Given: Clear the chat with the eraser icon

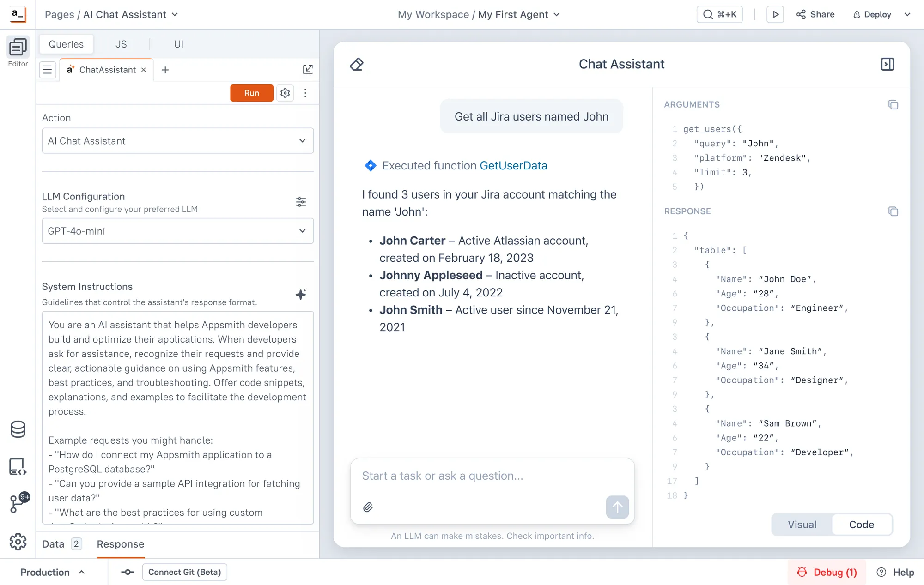Looking at the screenshot, I should 356,64.
